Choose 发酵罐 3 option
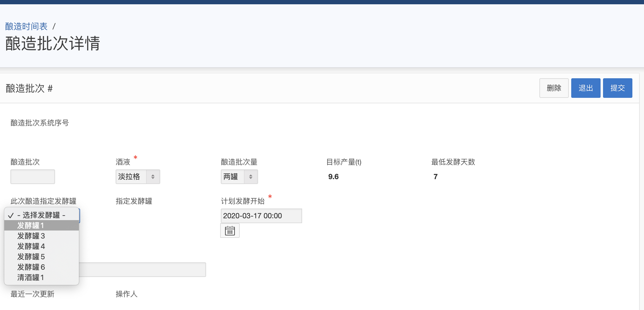This screenshot has height=310, width=644. (x=31, y=236)
